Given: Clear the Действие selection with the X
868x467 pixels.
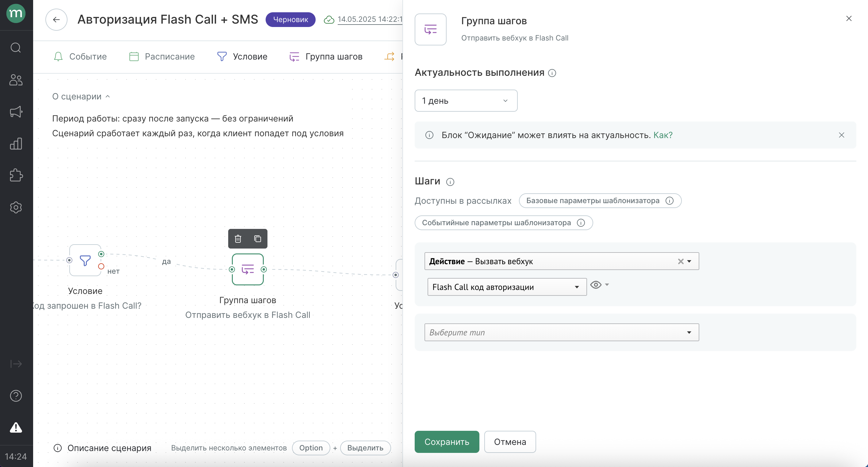Looking at the screenshot, I should (681, 261).
